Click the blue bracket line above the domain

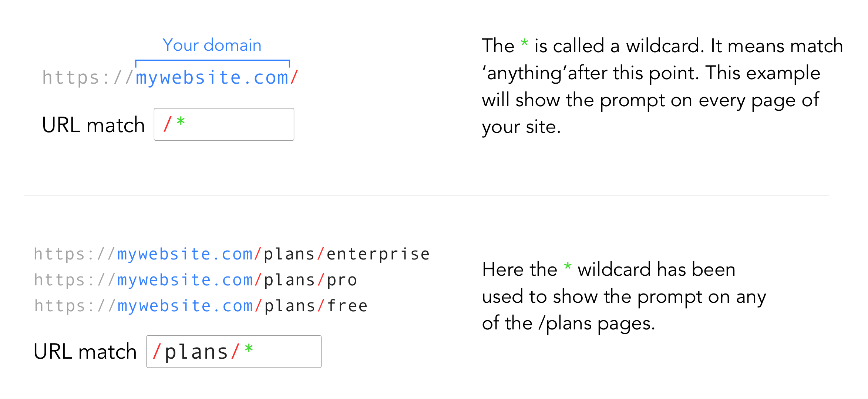click(x=212, y=61)
